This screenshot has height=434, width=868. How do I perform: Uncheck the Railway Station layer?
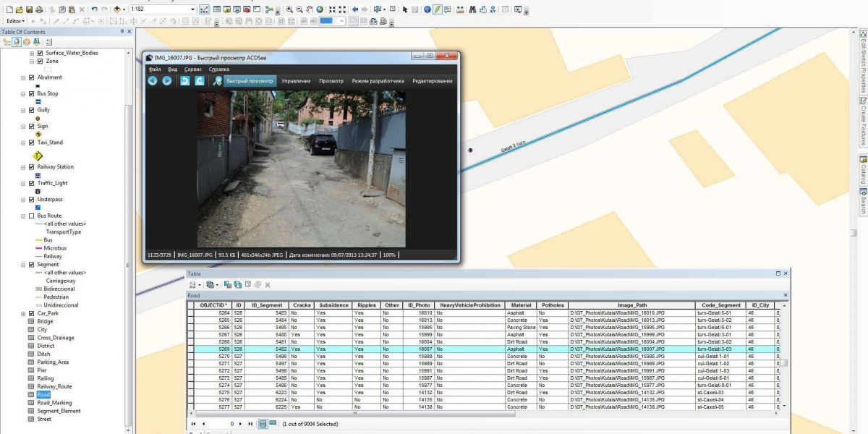(x=31, y=167)
